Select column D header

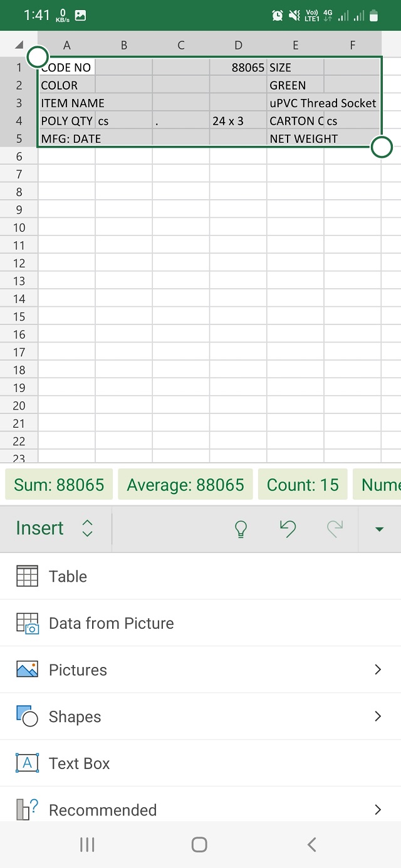click(238, 45)
